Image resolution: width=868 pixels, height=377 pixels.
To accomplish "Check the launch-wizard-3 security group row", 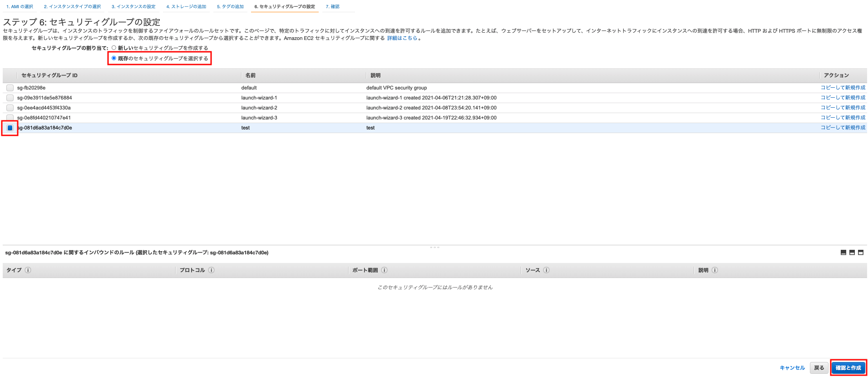I will click(x=10, y=118).
